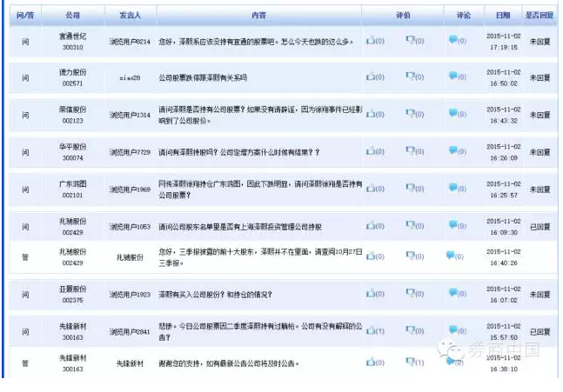
Task: Click thumbs-down icon in the 广东鸿图 row
Action: (x=410, y=189)
